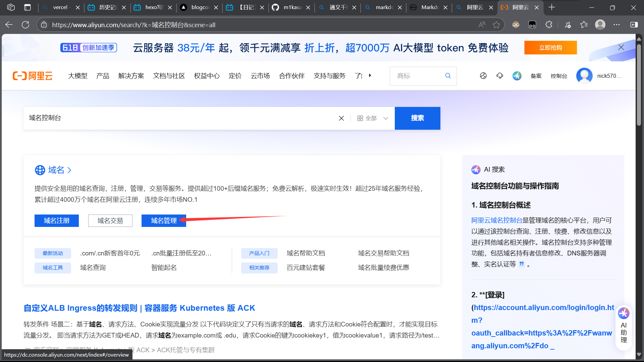Click the citation quote icon in AI answer

pyautogui.click(x=522, y=264)
